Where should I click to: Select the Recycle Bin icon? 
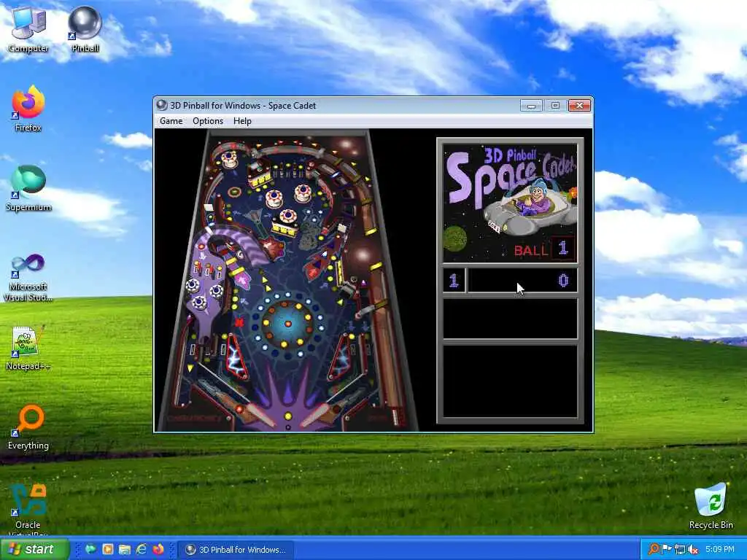click(711, 506)
